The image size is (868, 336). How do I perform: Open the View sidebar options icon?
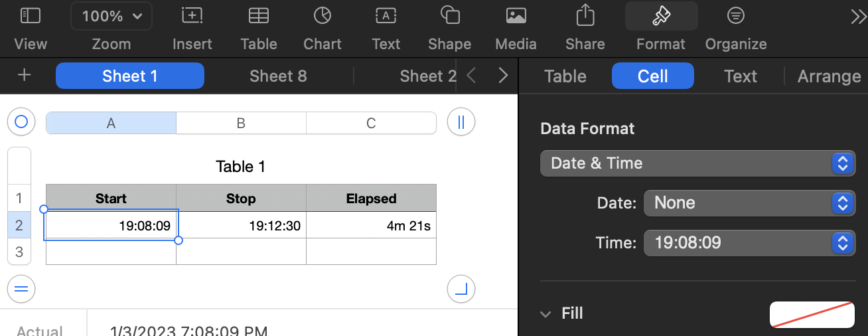click(x=31, y=16)
